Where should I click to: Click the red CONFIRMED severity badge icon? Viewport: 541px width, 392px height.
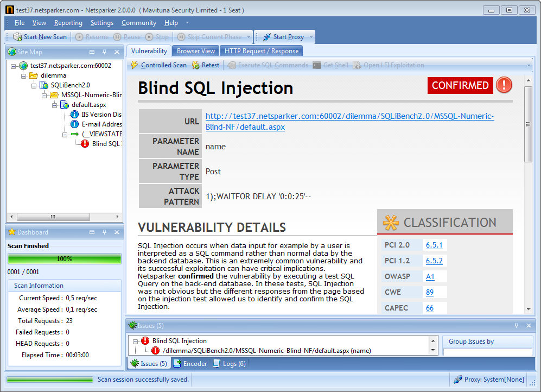504,85
